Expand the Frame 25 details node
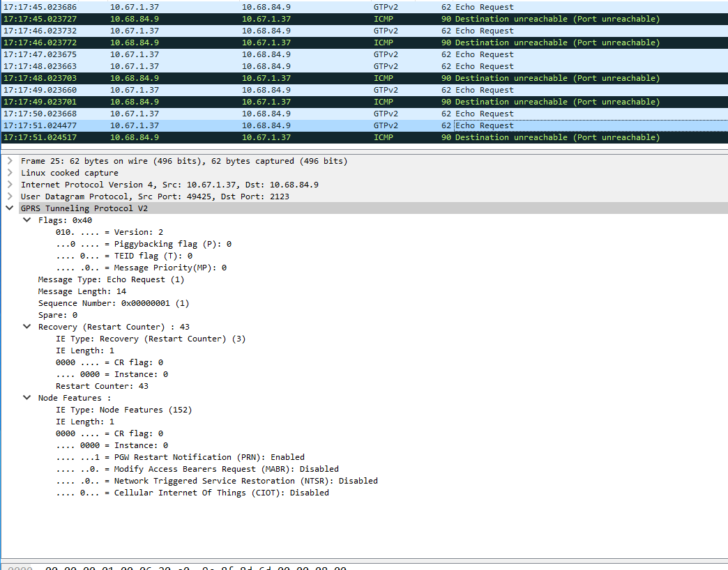Screen dimensions: 728x570 pos(8,161)
